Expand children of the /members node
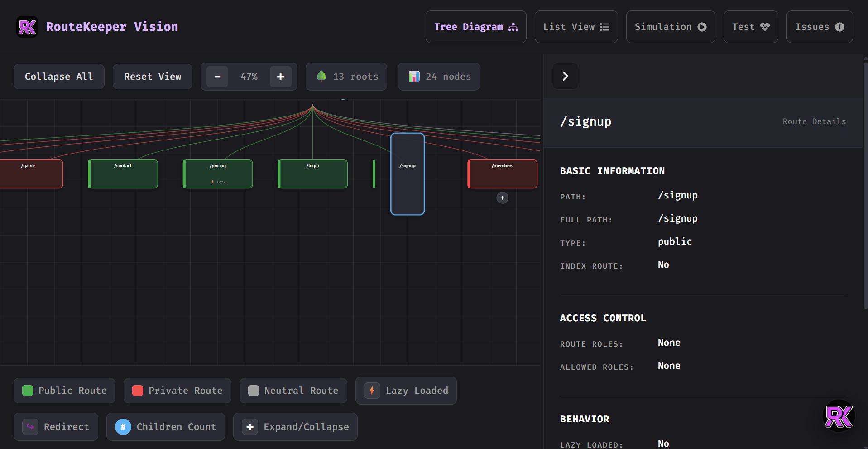 coord(502,198)
